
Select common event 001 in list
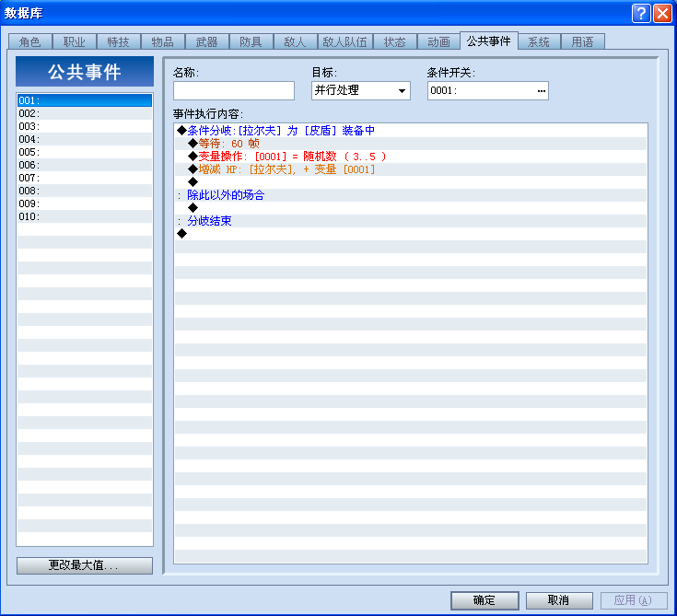(x=85, y=100)
